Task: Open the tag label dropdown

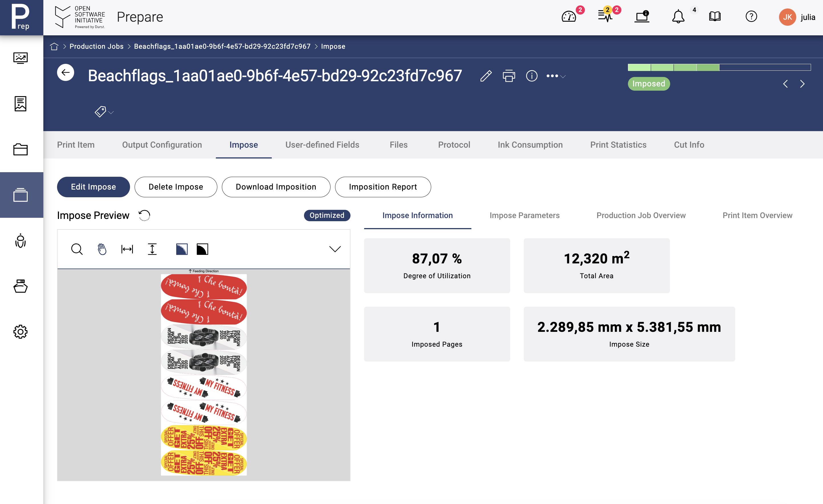Action: click(x=104, y=111)
